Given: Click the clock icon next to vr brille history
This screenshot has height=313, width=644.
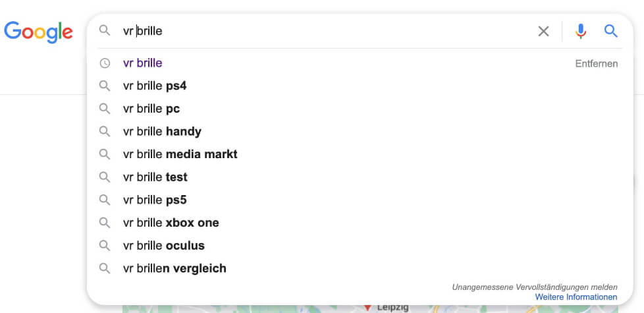Looking at the screenshot, I should pyautogui.click(x=105, y=63).
